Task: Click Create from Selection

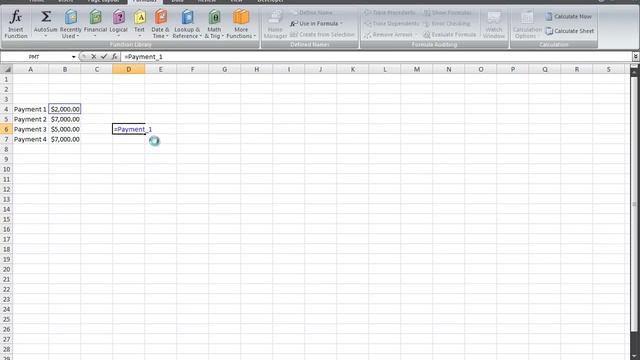Action: (x=322, y=35)
